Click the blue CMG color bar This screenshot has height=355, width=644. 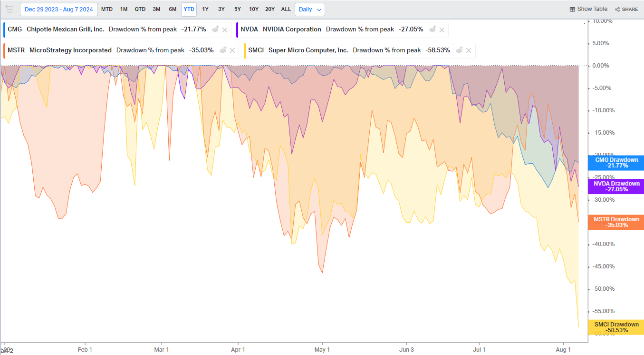click(4, 30)
